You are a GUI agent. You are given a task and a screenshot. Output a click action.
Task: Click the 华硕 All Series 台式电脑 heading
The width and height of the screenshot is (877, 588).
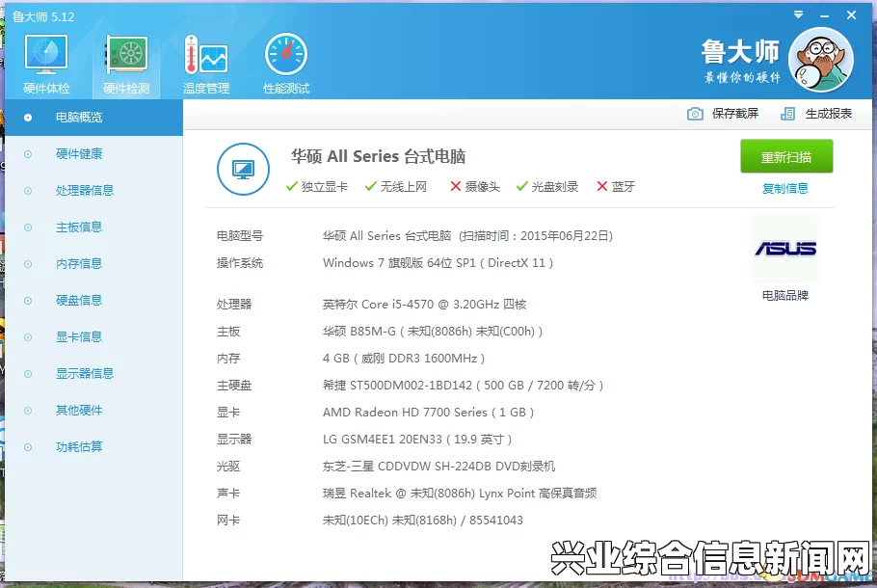[378, 157]
